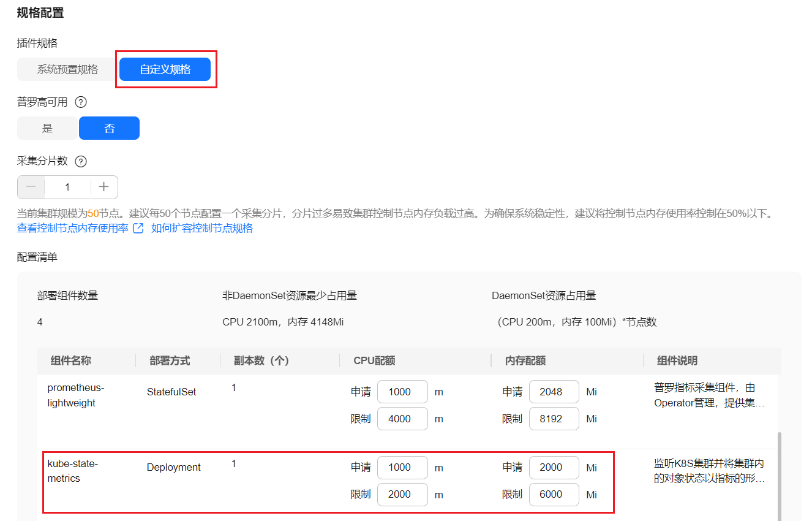This screenshot has width=812, height=521.
Task: Click the 采集分片数 value field
Action: pos(67,187)
